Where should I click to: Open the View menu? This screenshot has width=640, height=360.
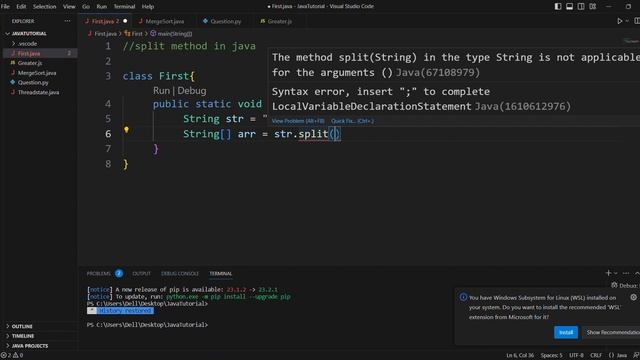pos(69,7)
